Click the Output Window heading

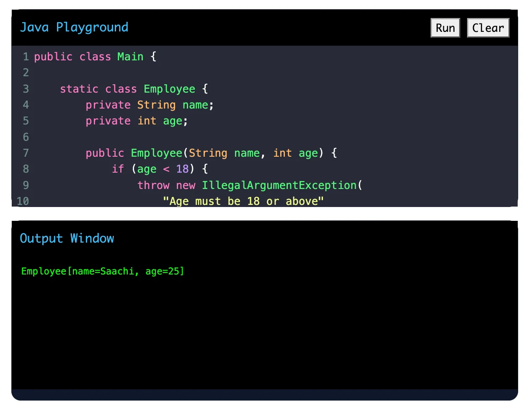pos(67,238)
